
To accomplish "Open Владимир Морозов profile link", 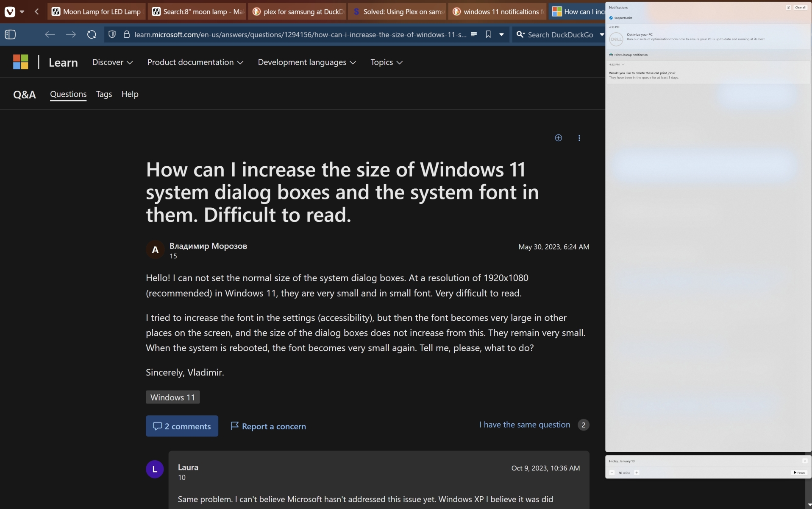I will (x=208, y=246).
